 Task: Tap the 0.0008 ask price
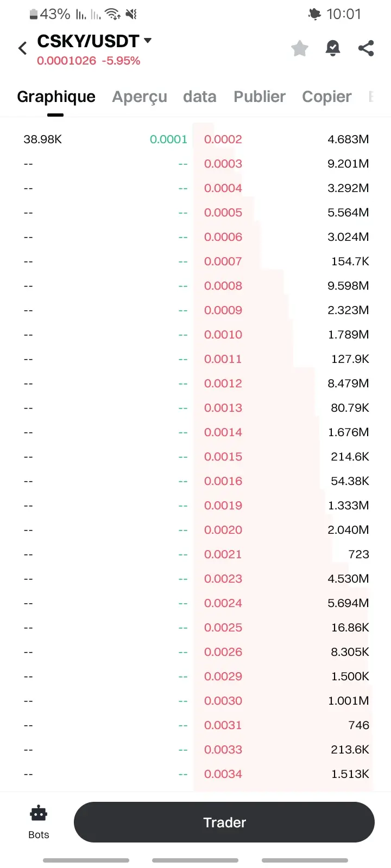tap(223, 286)
